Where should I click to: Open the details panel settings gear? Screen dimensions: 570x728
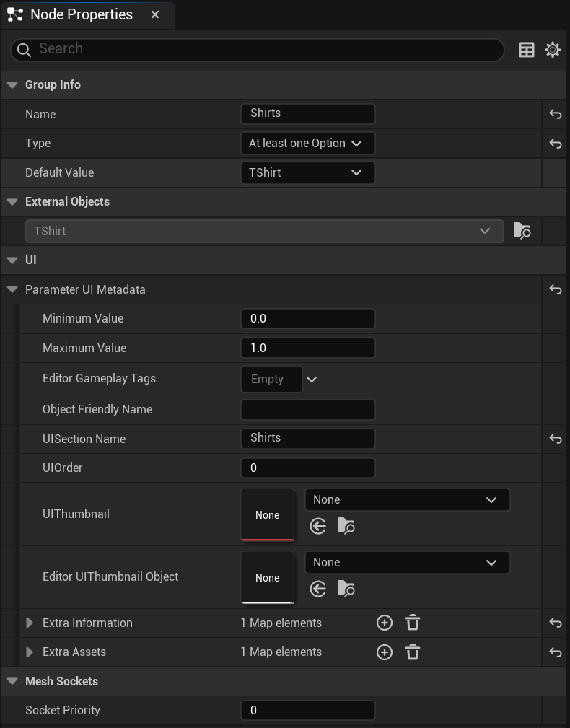tap(553, 50)
